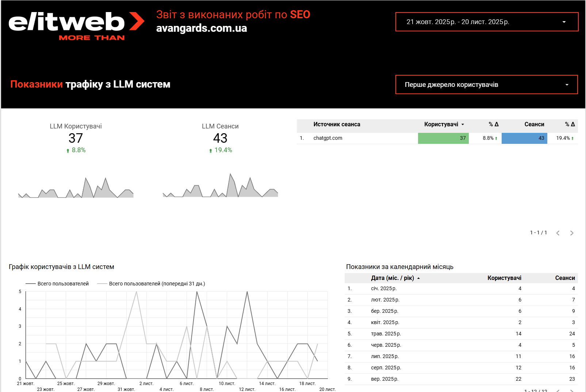Select row 'лип. 2025р.' in monthly table
This screenshot has height=392, width=586.
(x=461, y=357)
